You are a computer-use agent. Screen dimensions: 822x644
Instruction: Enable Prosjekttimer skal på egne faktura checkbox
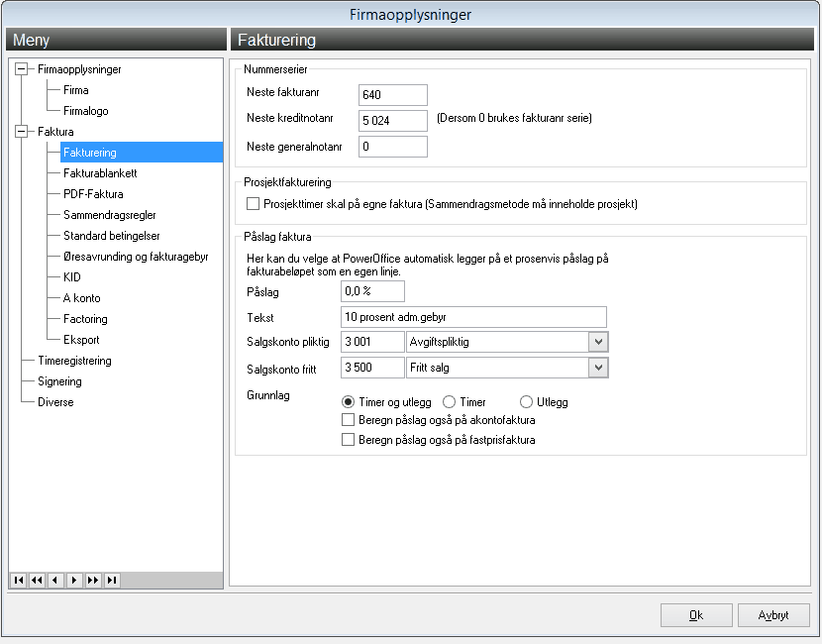254,203
